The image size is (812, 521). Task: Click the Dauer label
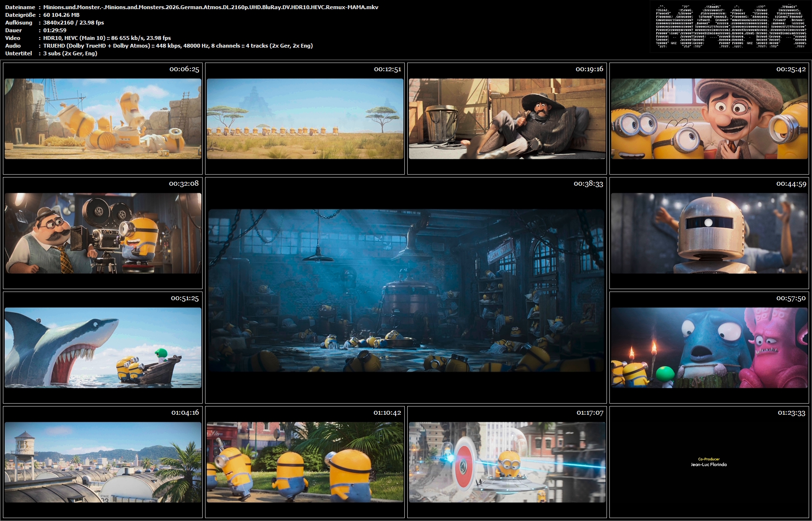[x=13, y=30]
